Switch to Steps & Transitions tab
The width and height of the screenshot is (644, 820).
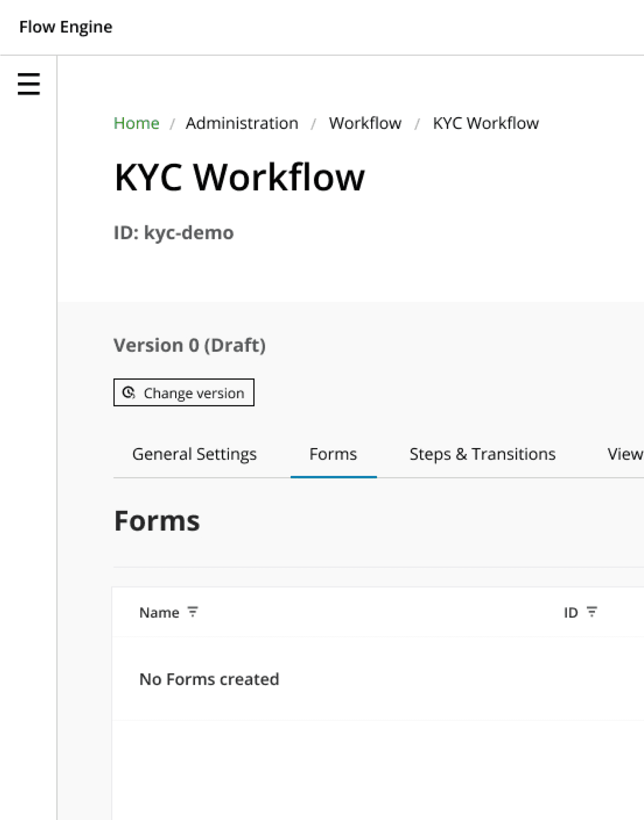point(483,454)
